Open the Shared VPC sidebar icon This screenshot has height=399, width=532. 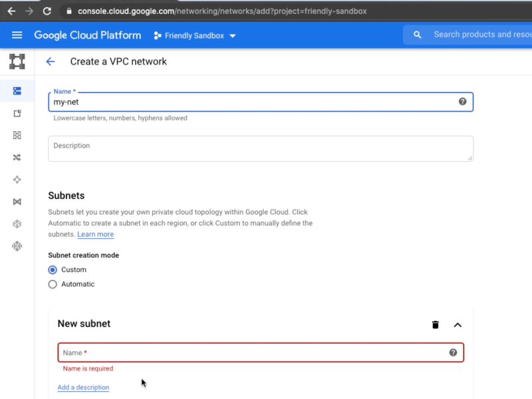17,202
